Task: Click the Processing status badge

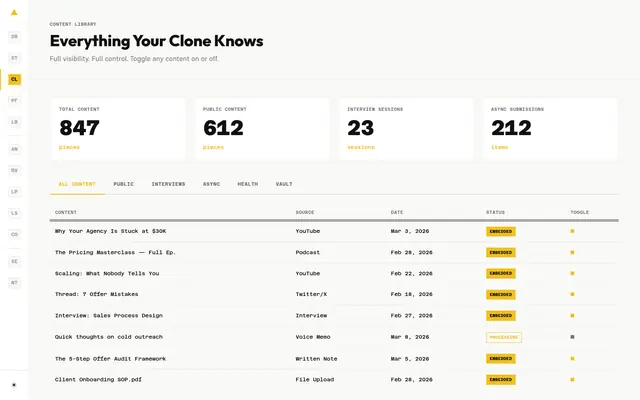Action: [504, 337]
